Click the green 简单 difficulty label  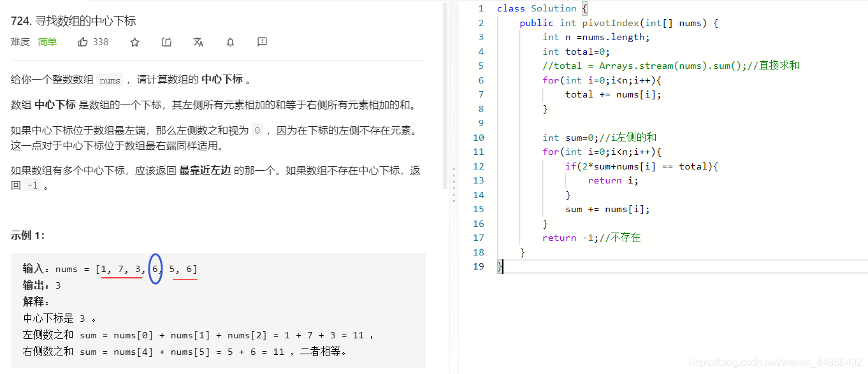click(x=47, y=41)
